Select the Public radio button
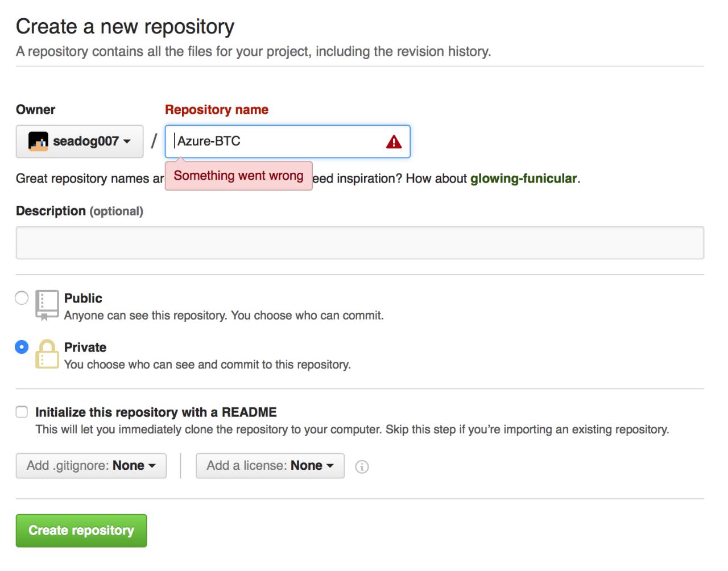 pyautogui.click(x=22, y=298)
